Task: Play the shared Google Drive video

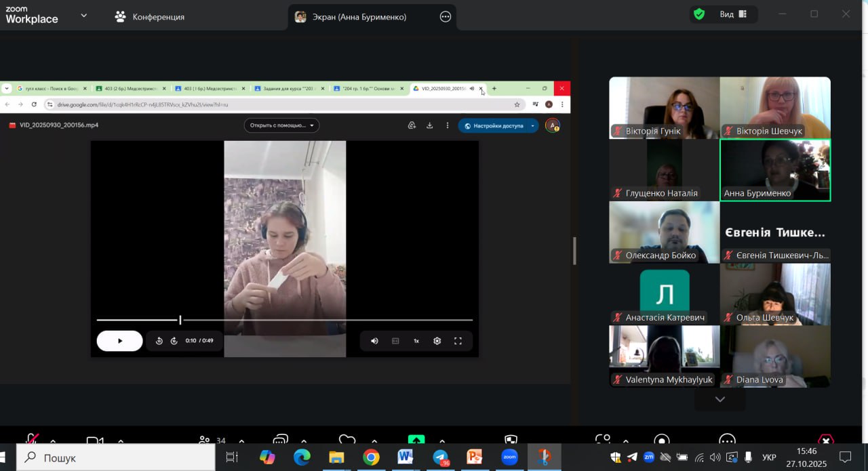Action: click(x=119, y=341)
